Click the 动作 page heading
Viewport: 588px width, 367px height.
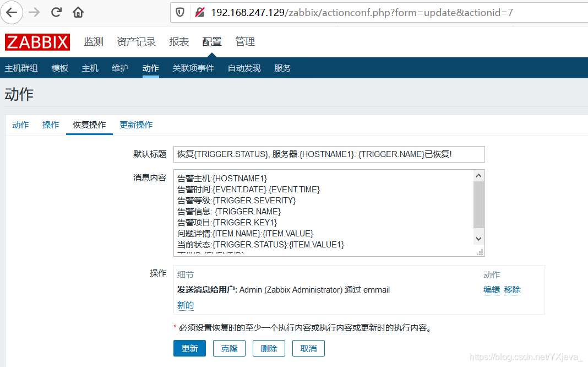19,94
